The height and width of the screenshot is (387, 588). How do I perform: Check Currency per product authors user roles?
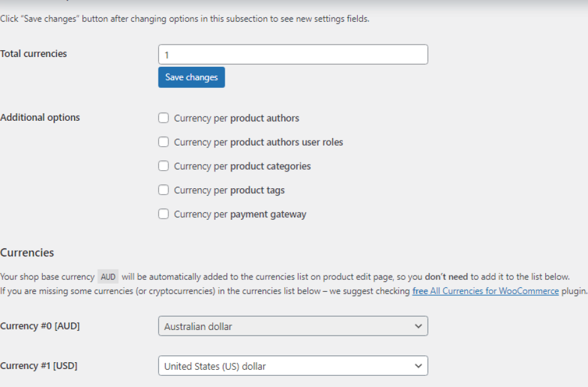(x=163, y=142)
